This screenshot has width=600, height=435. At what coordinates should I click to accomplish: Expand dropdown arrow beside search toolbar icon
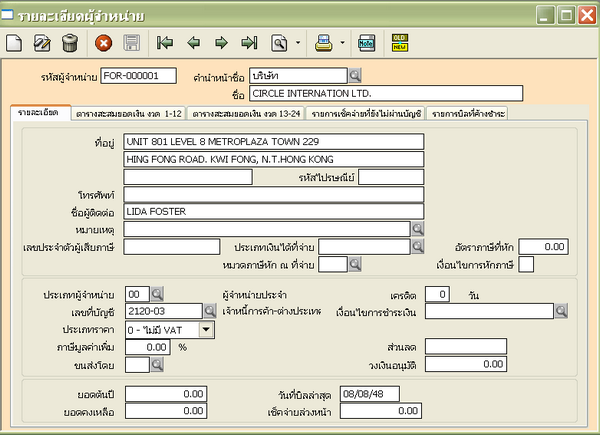pos(298,43)
